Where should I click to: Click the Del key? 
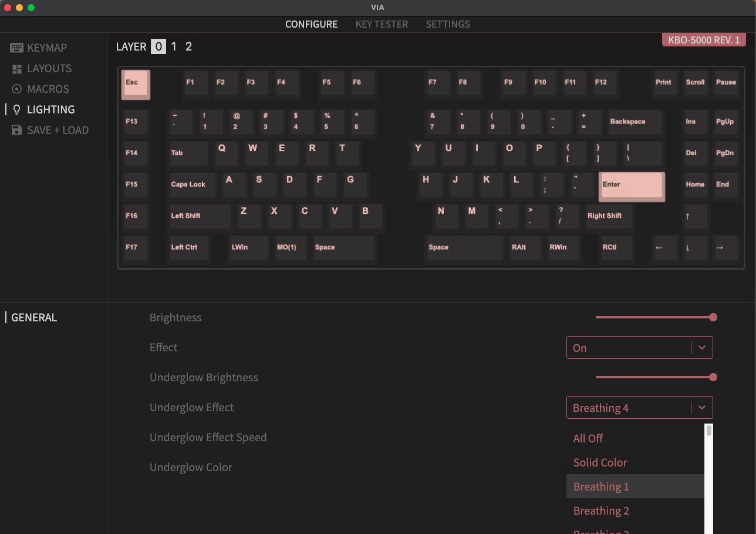click(696, 154)
